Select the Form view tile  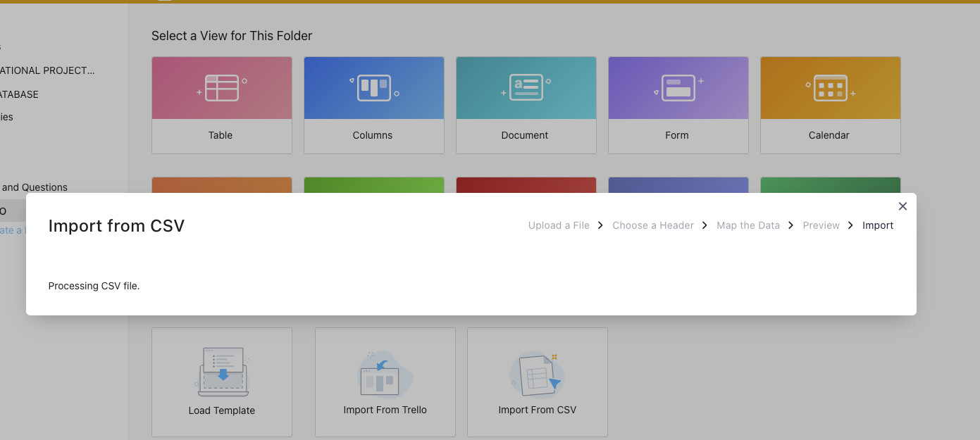click(678, 89)
